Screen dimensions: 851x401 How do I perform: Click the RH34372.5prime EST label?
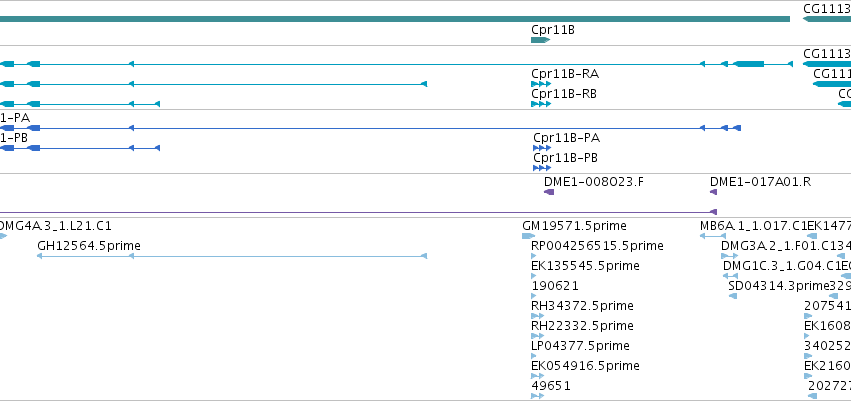tap(582, 305)
